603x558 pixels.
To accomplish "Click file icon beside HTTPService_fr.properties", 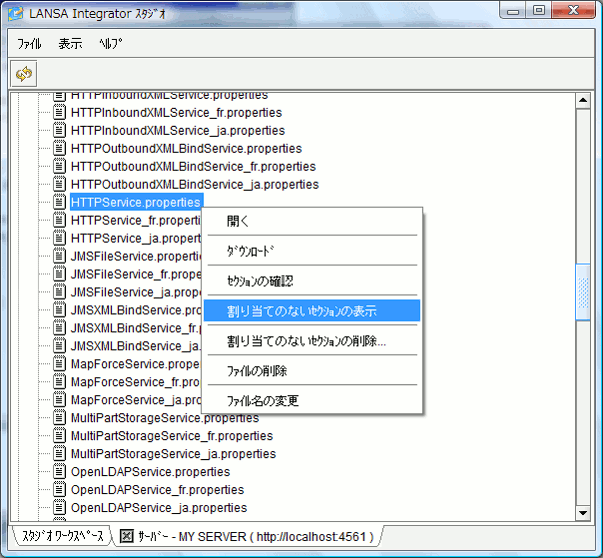I will coord(59,220).
